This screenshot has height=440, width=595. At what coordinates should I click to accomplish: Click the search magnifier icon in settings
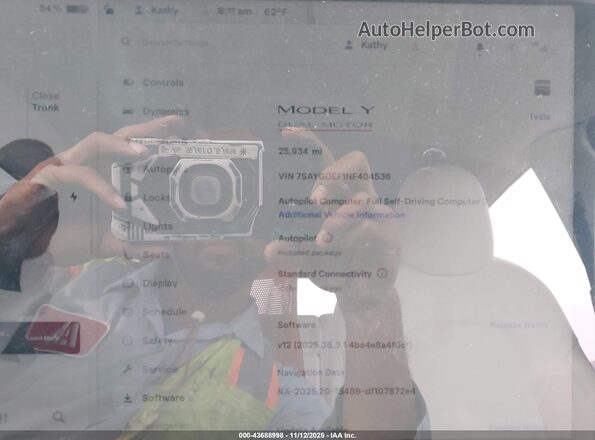point(126,41)
